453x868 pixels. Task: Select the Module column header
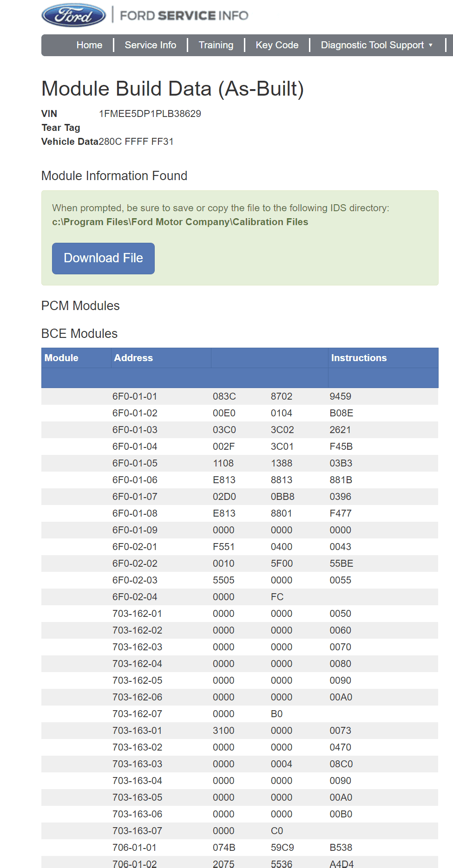(x=61, y=358)
